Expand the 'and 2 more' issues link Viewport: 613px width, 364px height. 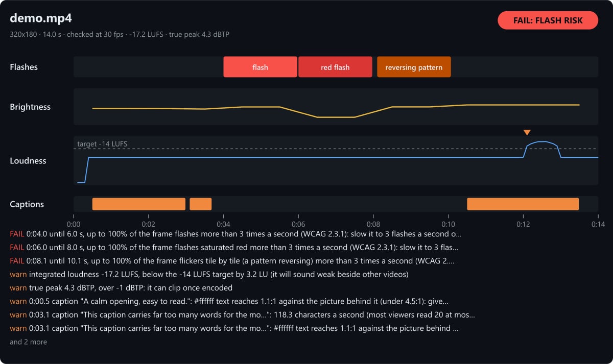pos(28,342)
